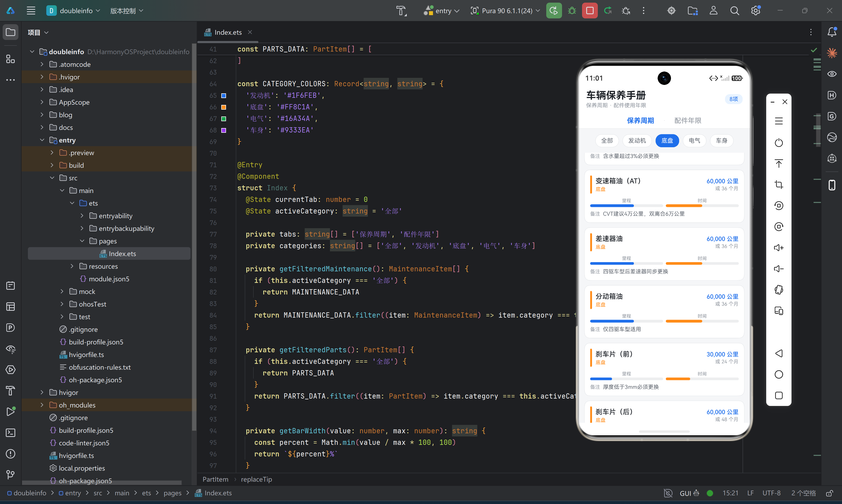Image resolution: width=842 pixels, height=504 pixels.
Task: Open more actions three-dot menu in toolbar
Action: 643,11
